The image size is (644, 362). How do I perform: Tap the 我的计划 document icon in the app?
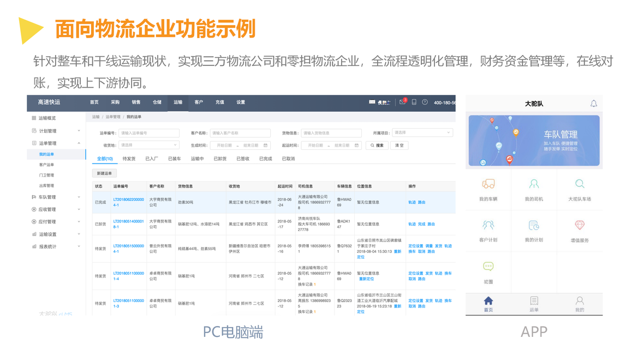coord(534,225)
